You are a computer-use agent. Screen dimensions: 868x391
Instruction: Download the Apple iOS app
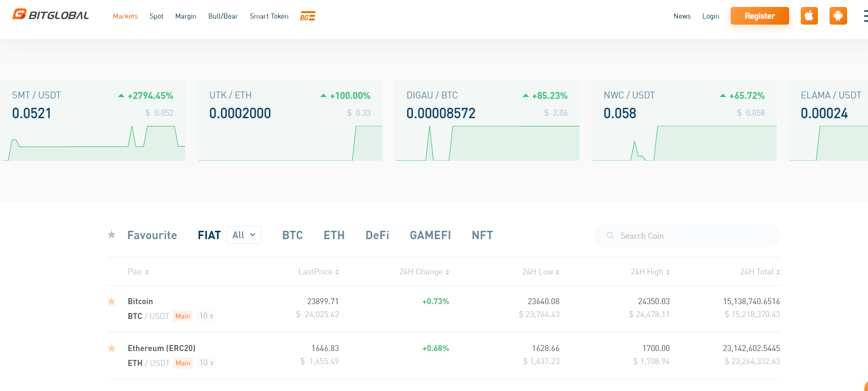[809, 16]
